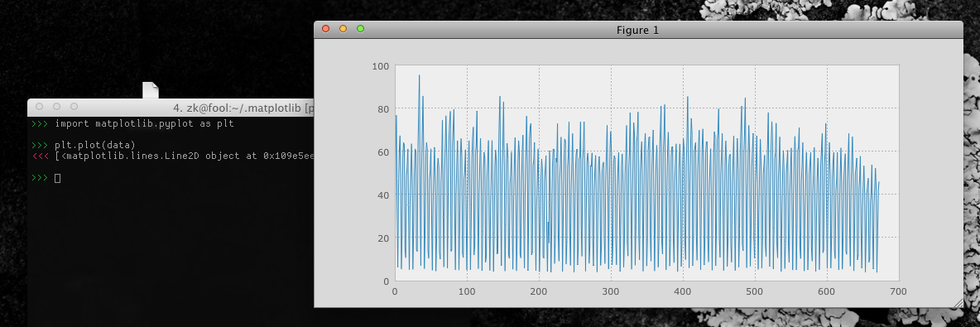The height and width of the screenshot is (327, 980).
Task: Click the Line2D object output line
Action: tap(184, 156)
